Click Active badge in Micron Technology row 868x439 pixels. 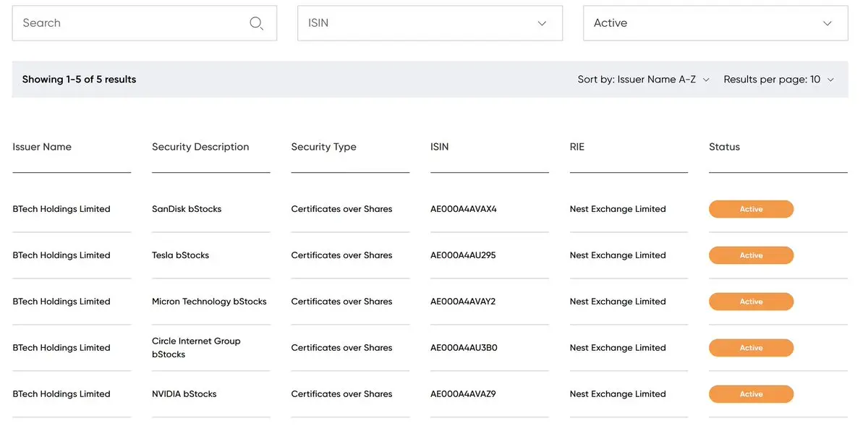(x=751, y=302)
